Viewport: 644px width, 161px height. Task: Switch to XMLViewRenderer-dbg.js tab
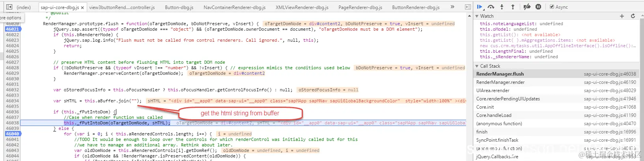[x=302, y=7]
